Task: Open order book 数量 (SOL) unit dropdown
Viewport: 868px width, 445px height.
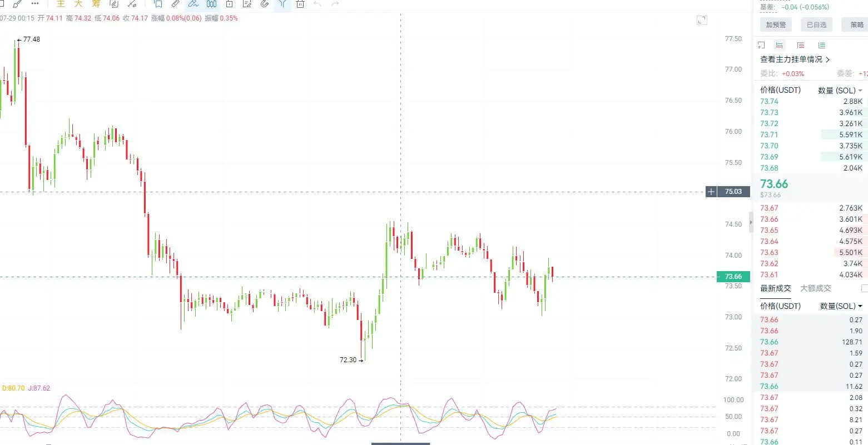Action: [840, 91]
